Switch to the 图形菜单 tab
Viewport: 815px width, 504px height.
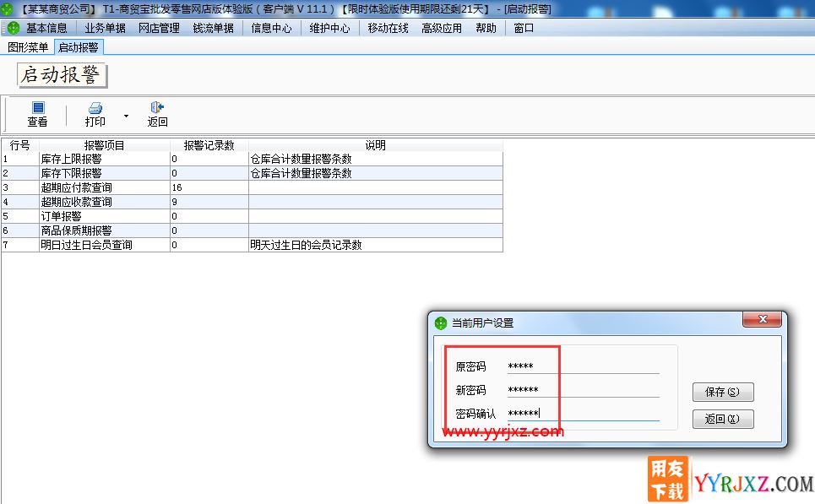coord(28,47)
